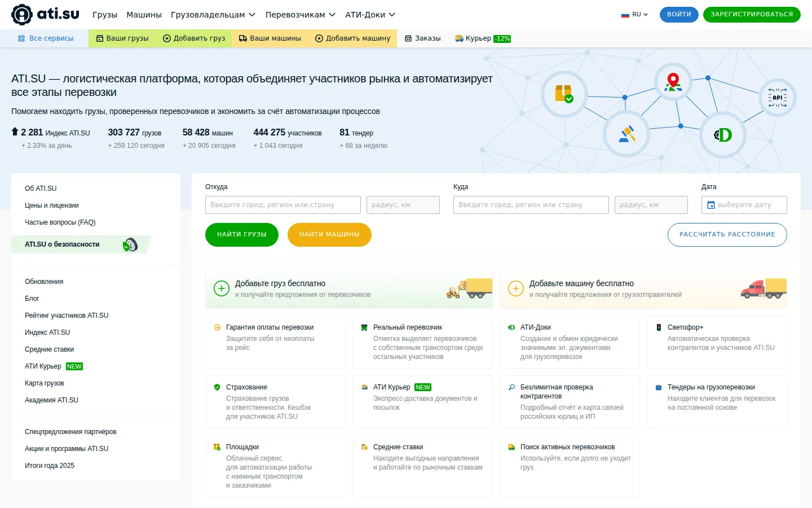
Task: Click the API chip icon
Action: 778,98
